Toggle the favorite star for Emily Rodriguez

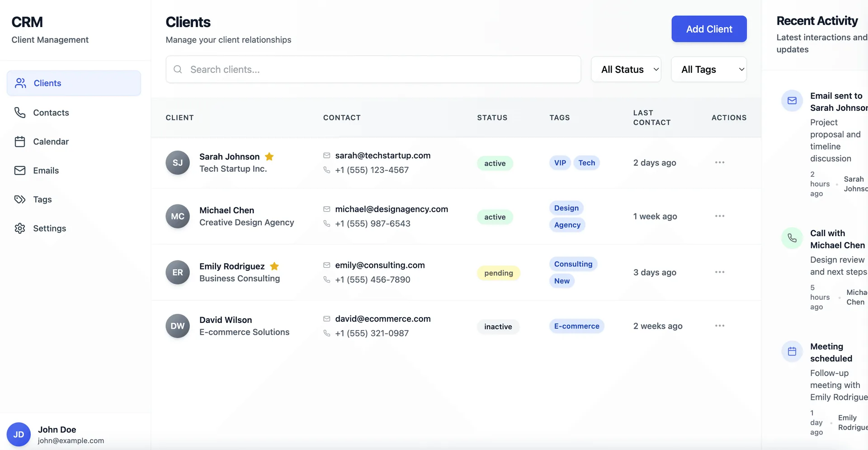point(274,266)
